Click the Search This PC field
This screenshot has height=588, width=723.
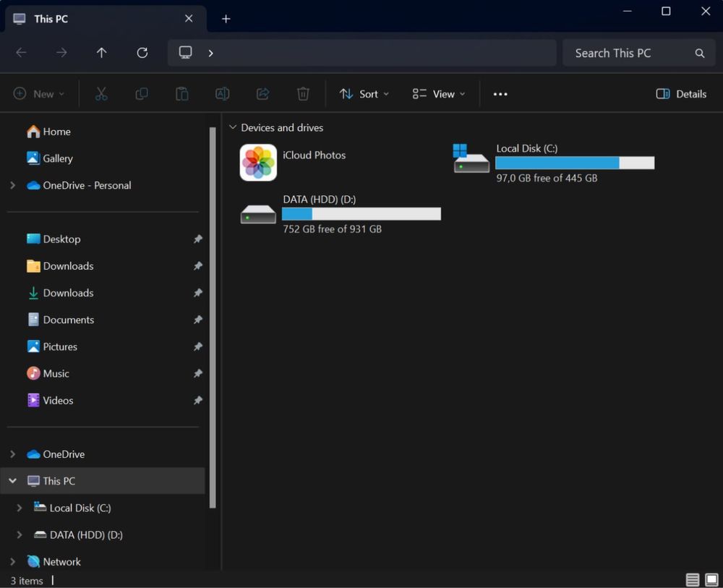tap(638, 53)
